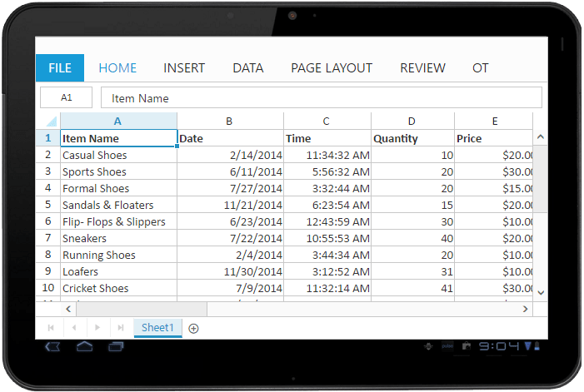Select the Sheet1 sheet tab
Viewport: 584px width, 392px height.
pos(157,328)
